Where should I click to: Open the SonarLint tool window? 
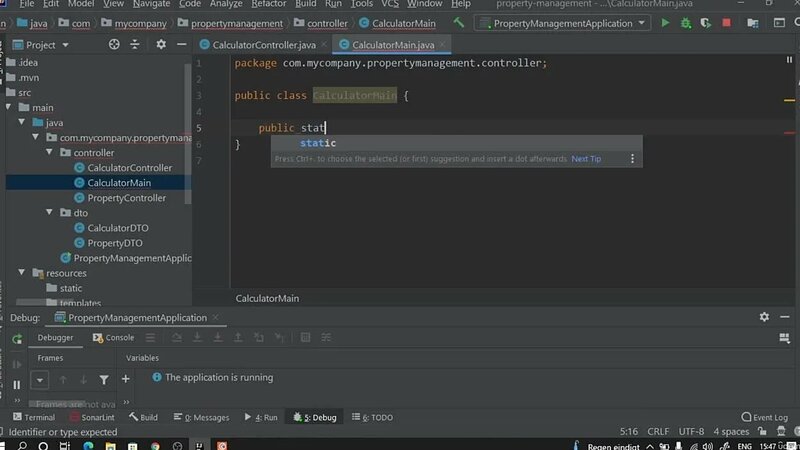(x=92, y=417)
